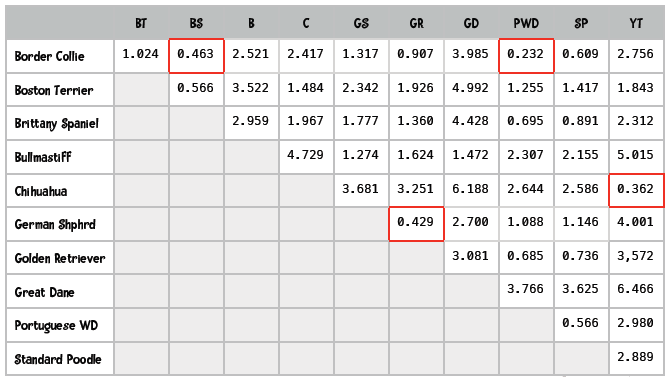Screen dimensions: 668x377
Task: Click the BT column header
Action: coord(141,23)
